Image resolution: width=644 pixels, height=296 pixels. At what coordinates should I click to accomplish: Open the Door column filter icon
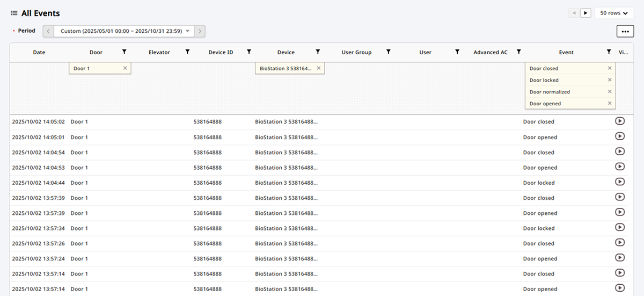tap(124, 52)
